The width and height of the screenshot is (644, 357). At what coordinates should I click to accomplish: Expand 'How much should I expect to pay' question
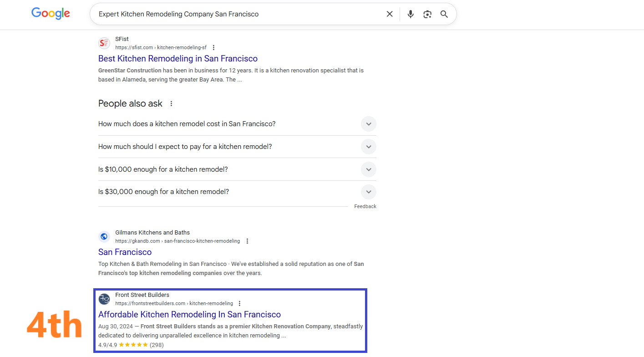tap(369, 147)
